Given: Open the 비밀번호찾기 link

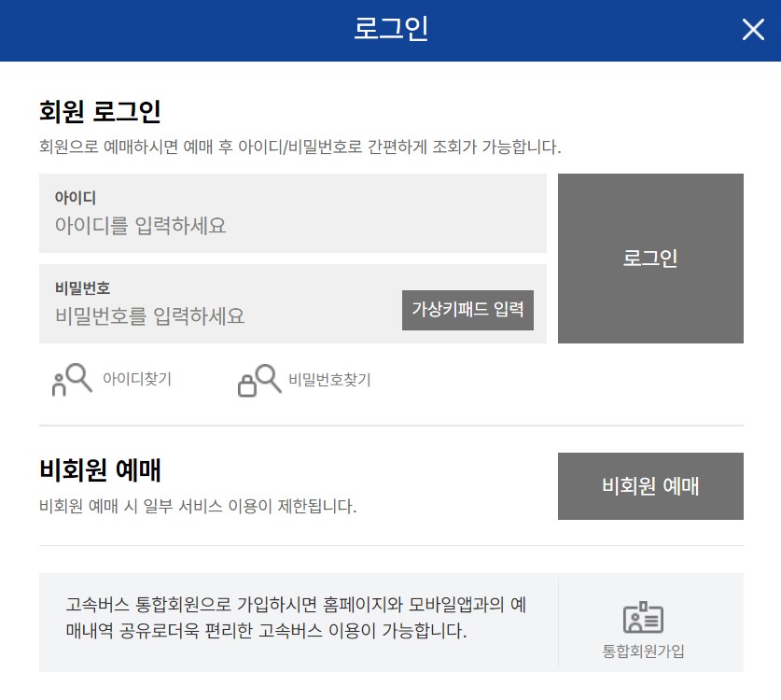Looking at the screenshot, I should [x=329, y=380].
